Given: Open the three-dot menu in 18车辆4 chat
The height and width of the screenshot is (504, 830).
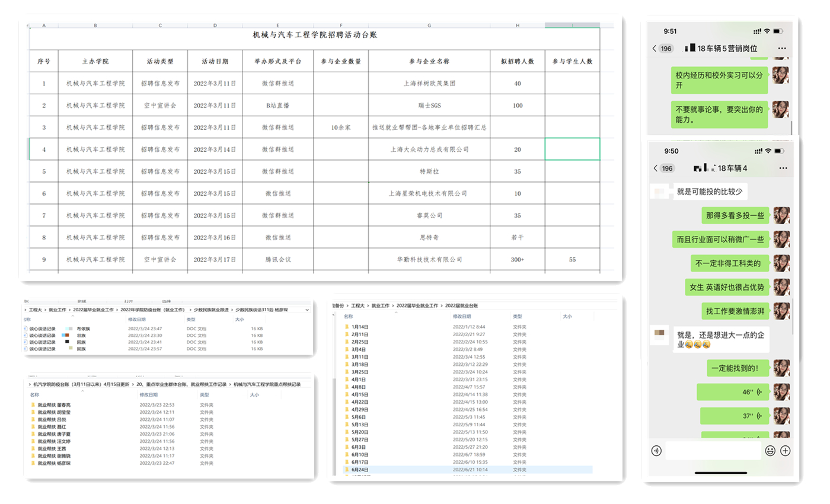Looking at the screenshot, I should (x=782, y=168).
